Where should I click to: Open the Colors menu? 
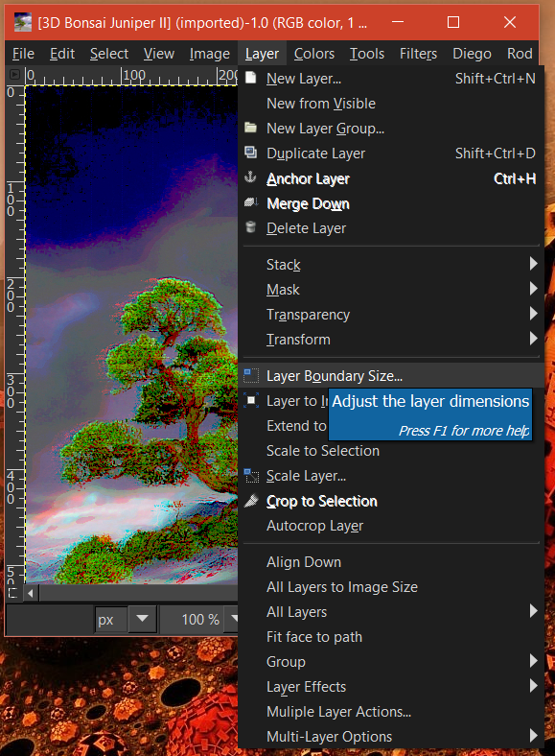click(314, 54)
